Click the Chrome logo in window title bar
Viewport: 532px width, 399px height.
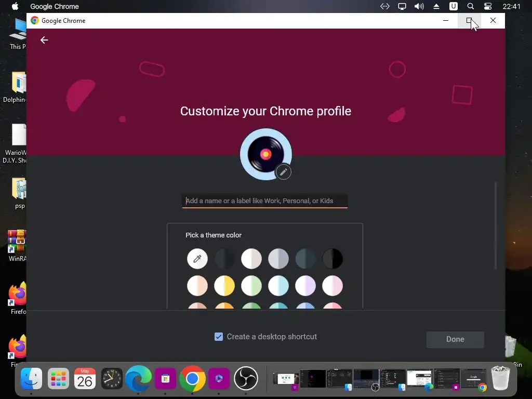35,21
